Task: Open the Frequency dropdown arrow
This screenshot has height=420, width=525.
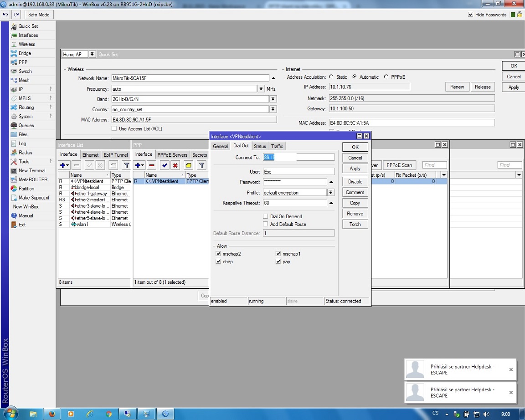Action: pos(261,89)
